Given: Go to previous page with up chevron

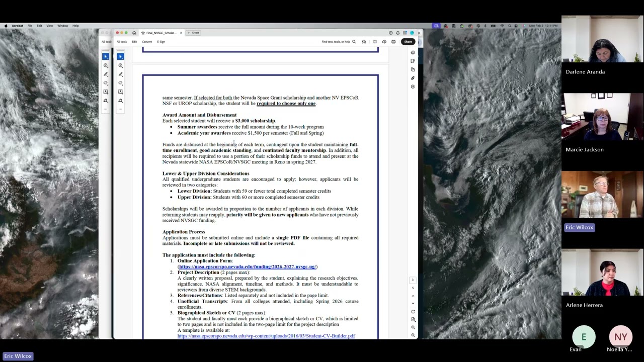Looking at the screenshot, I should pyautogui.click(x=413, y=296).
